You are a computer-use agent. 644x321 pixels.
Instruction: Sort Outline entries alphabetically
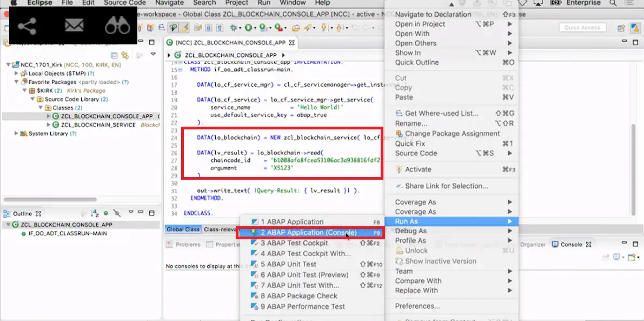tap(95, 213)
